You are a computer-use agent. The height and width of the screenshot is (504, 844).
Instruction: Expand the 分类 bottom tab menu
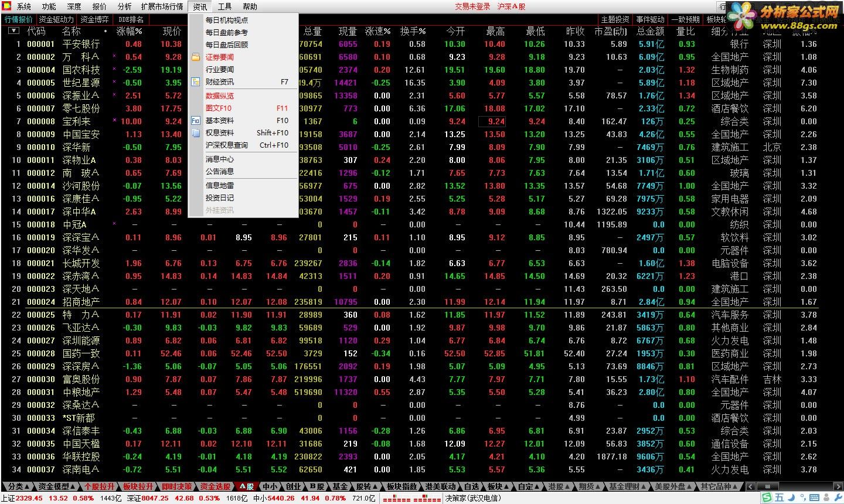coord(18,486)
